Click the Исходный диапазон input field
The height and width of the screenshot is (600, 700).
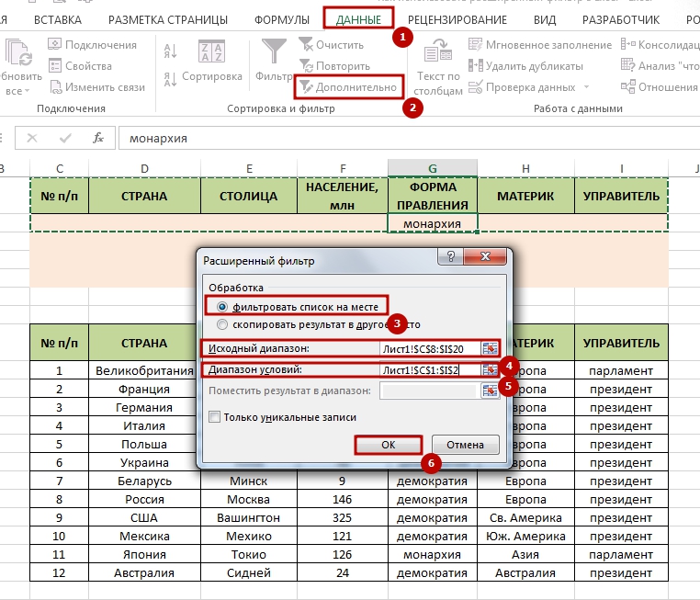pyautogui.click(x=430, y=348)
